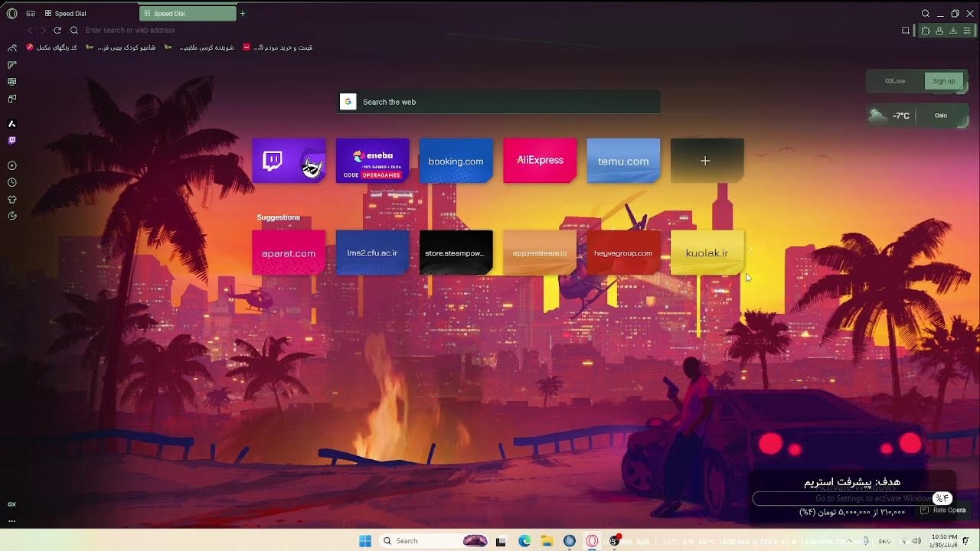Open the Twitch speed dial tile
980x551 pixels.
289,161
